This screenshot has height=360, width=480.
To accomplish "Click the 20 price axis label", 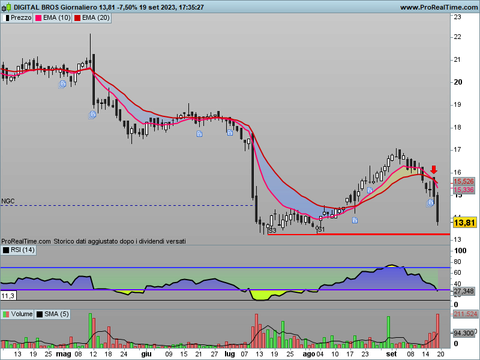I will 458,82.
